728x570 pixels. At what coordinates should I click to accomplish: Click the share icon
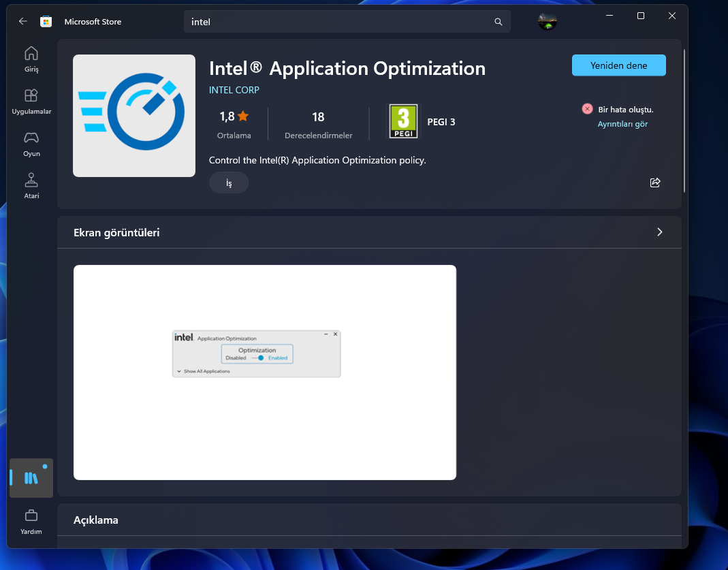655,183
